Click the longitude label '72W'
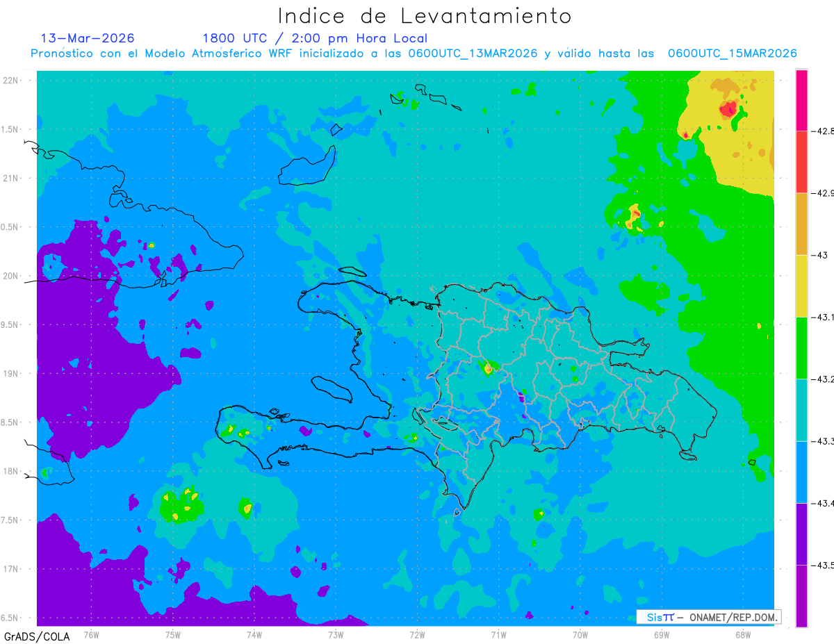Viewport: 834px width, 644px height. (x=417, y=634)
